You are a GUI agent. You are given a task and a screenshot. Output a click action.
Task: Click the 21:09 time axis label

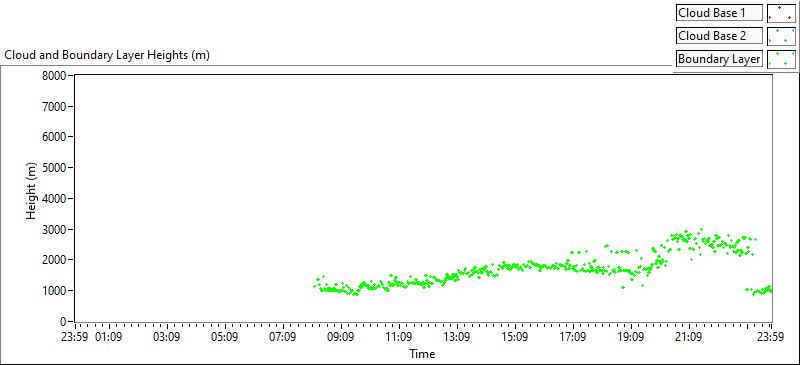pyautogui.click(x=689, y=336)
